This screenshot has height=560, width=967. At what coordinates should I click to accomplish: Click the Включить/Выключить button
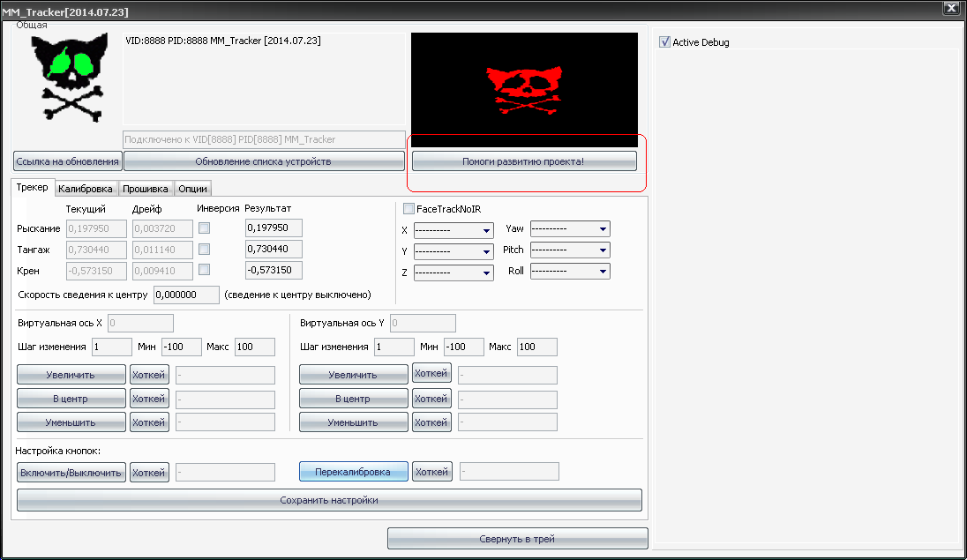click(71, 473)
